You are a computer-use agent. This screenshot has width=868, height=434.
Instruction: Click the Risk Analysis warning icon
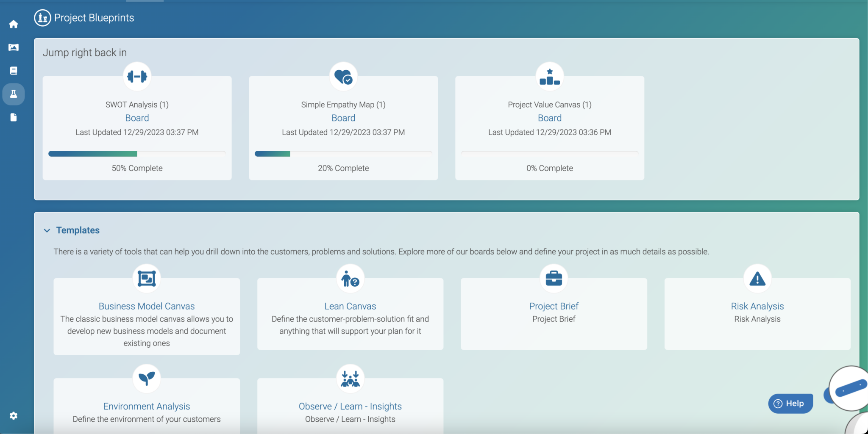click(757, 278)
